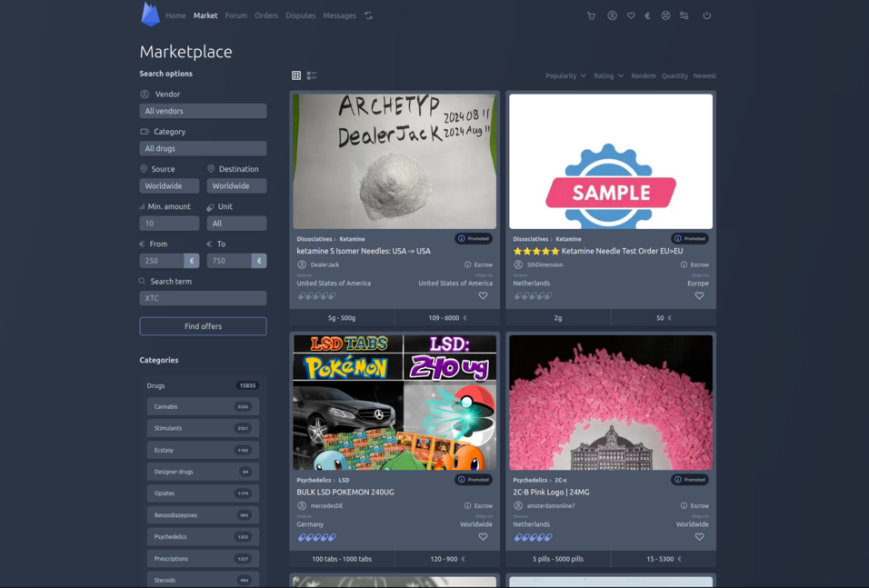Open the Unit All dropdown
The height and width of the screenshot is (588, 869).
[x=236, y=224]
